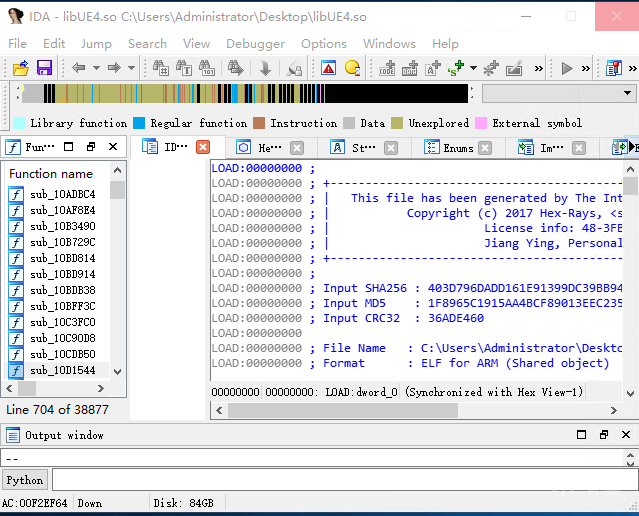Viewport: 639px width, 516px height.
Task: Open the Jump menu
Action: [x=96, y=44]
